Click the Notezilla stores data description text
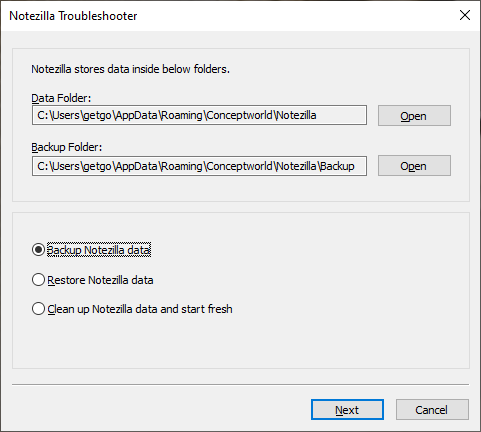 [x=130, y=69]
